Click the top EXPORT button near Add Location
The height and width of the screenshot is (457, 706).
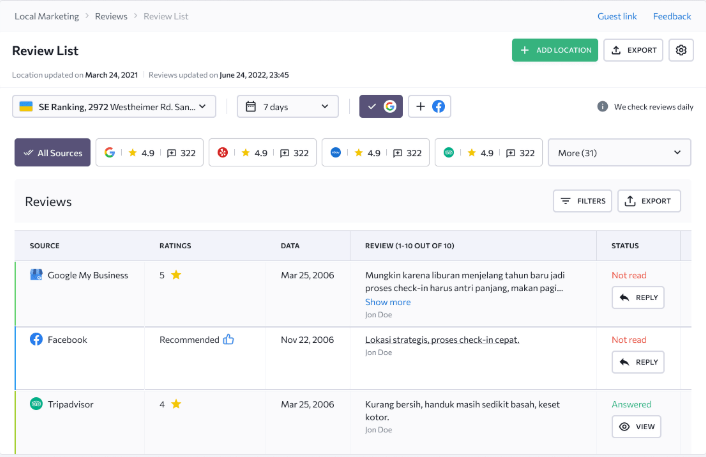(x=633, y=50)
